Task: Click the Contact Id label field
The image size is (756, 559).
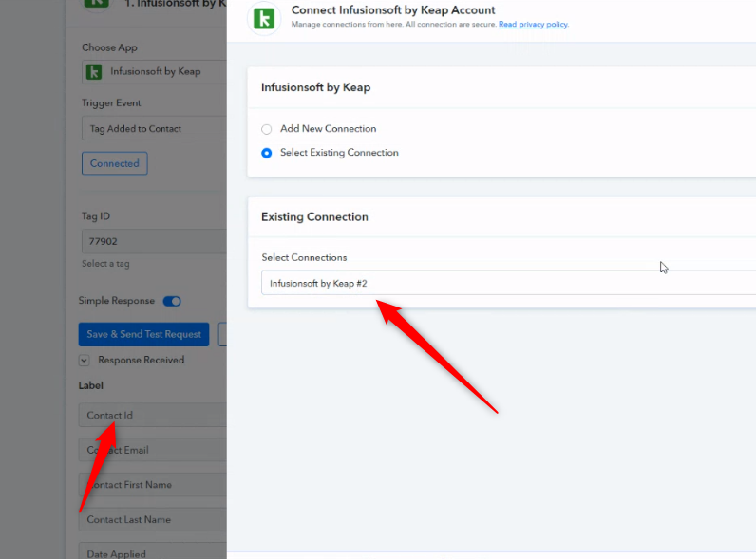Action: pos(152,415)
